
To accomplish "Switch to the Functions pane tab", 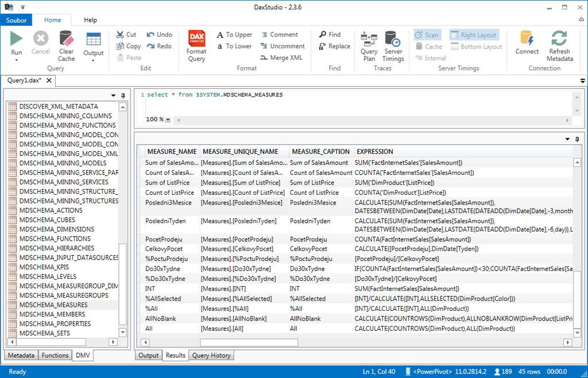I will pos(55,355).
